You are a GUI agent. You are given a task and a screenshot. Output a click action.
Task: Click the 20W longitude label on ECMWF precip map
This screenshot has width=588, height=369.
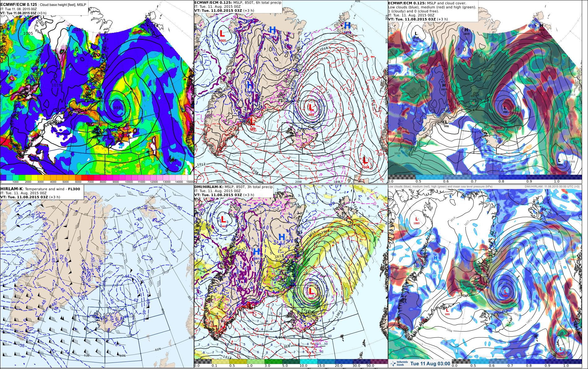(298, 182)
